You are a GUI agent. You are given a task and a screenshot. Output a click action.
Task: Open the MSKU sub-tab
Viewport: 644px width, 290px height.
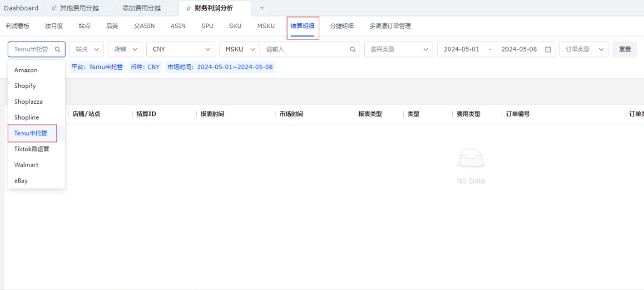click(266, 26)
